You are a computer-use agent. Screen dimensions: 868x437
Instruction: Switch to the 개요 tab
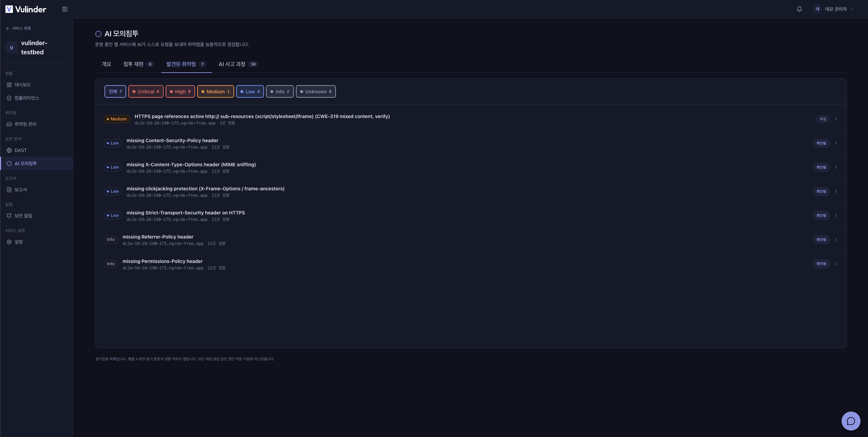(x=106, y=64)
